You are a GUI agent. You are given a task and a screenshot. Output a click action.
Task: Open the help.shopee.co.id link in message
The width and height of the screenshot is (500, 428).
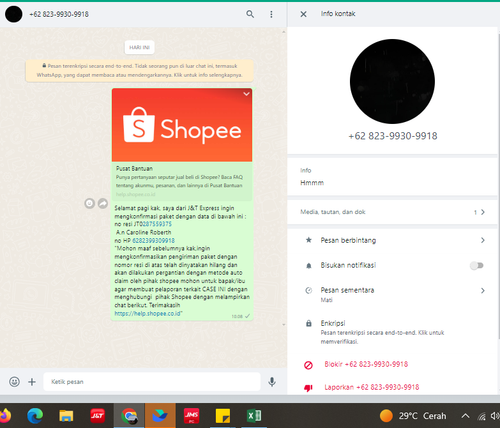pos(148,313)
